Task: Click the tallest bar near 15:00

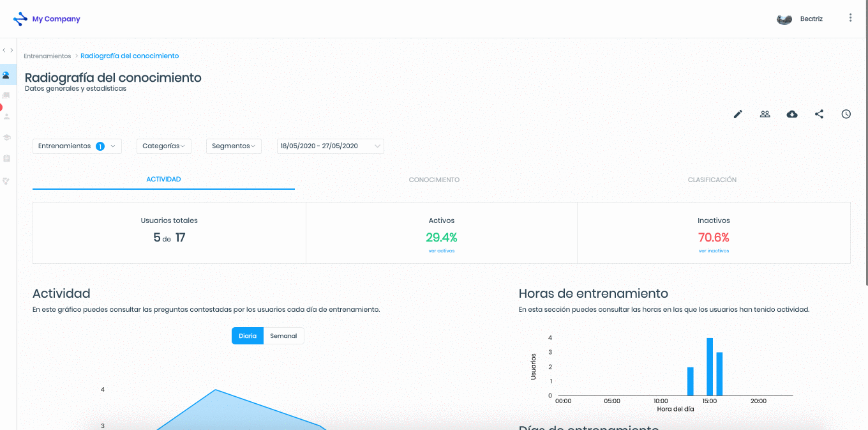Action: (710, 367)
